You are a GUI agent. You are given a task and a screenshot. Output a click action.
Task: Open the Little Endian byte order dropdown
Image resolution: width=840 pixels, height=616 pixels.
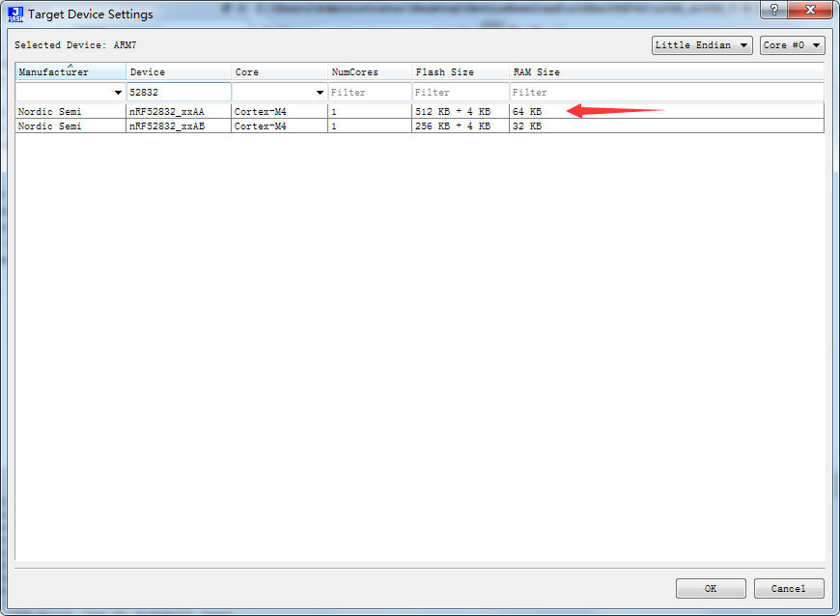coord(742,44)
